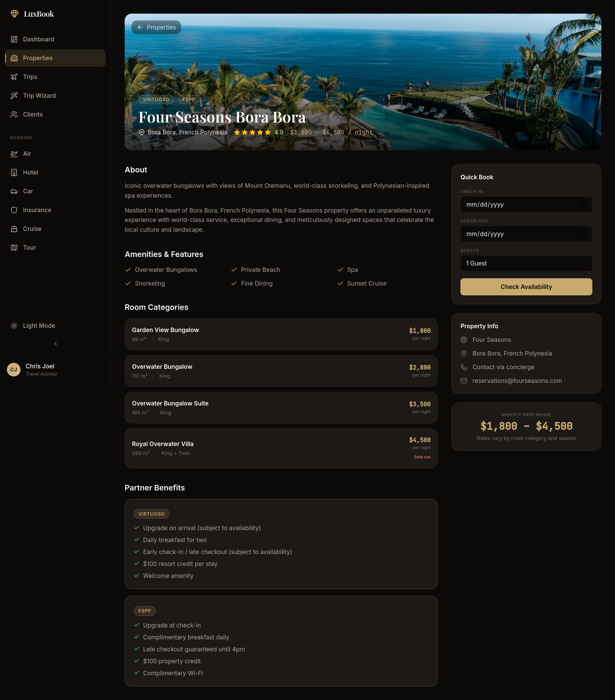Select the Car rental icon
The image size is (615, 700).
14,191
